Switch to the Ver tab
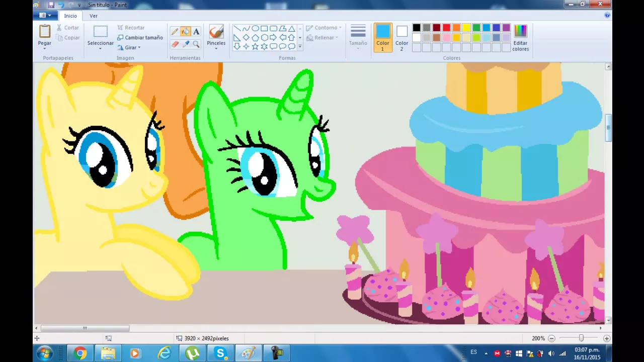 [x=94, y=16]
